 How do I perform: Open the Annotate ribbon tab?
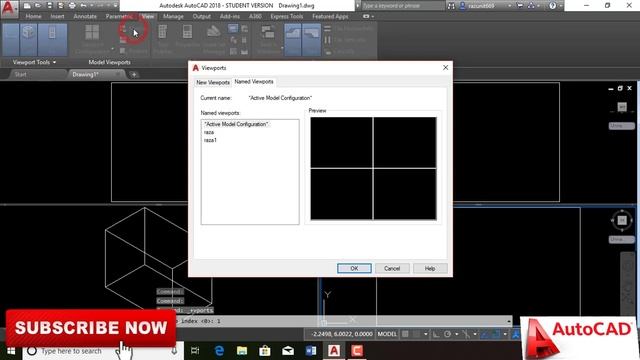tap(85, 16)
